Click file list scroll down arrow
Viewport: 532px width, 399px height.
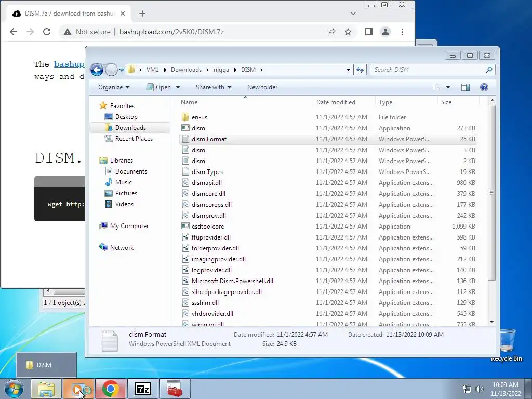click(x=491, y=322)
